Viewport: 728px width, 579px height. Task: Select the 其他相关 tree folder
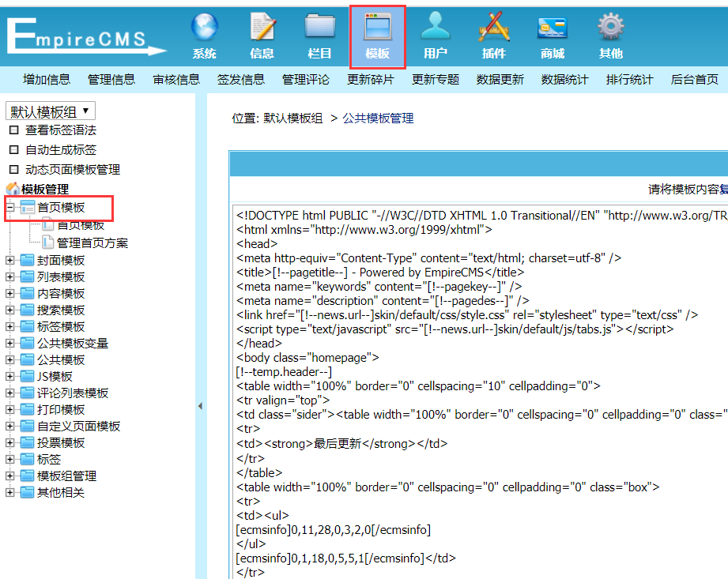click(61, 493)
